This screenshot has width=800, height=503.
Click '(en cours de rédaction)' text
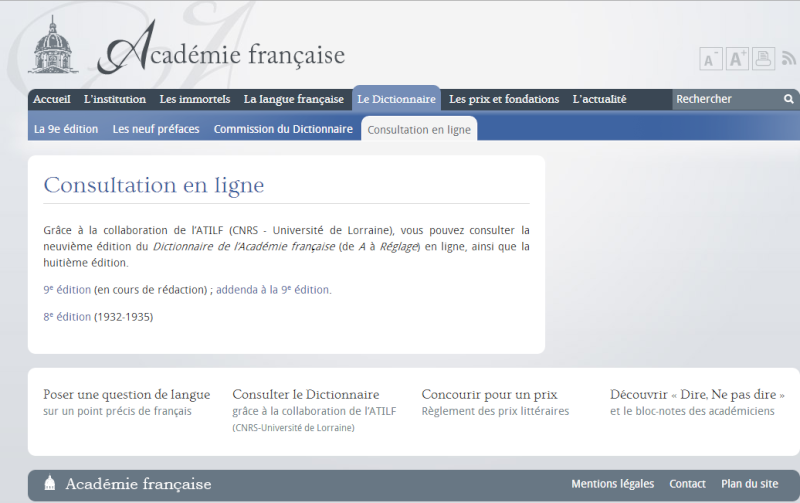151,290
